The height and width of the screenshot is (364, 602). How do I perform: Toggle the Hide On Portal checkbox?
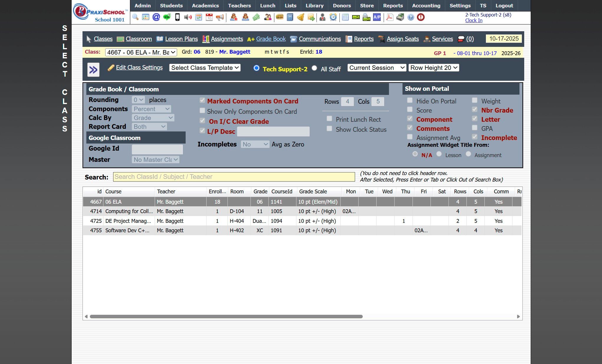pyautogui.click(x=410, y=101)
